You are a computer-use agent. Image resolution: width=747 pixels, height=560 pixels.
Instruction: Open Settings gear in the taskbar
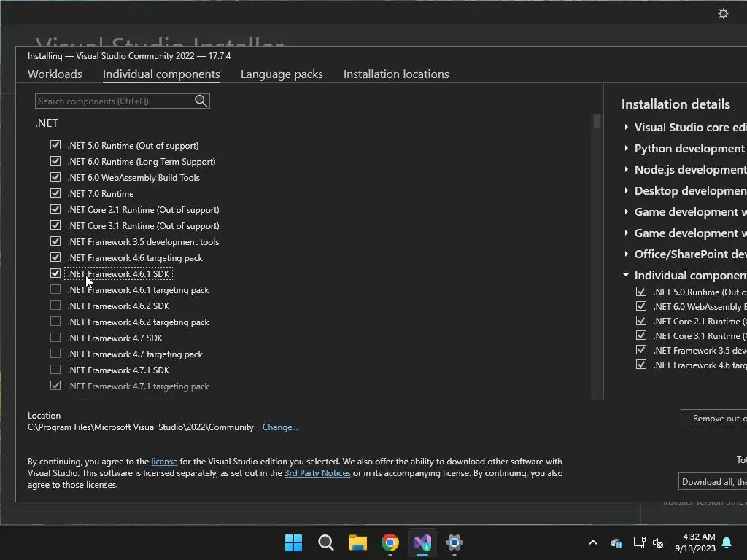[x=454, y=542]
